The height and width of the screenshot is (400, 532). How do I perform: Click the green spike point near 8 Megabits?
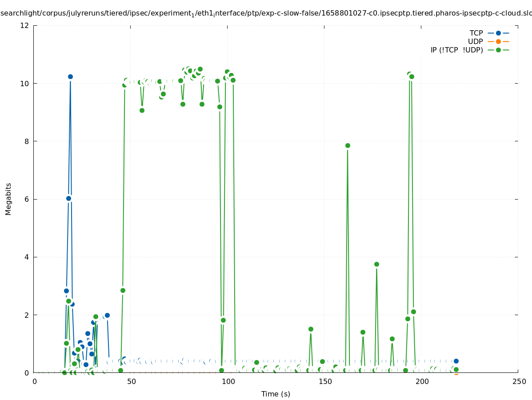point(348,145)
